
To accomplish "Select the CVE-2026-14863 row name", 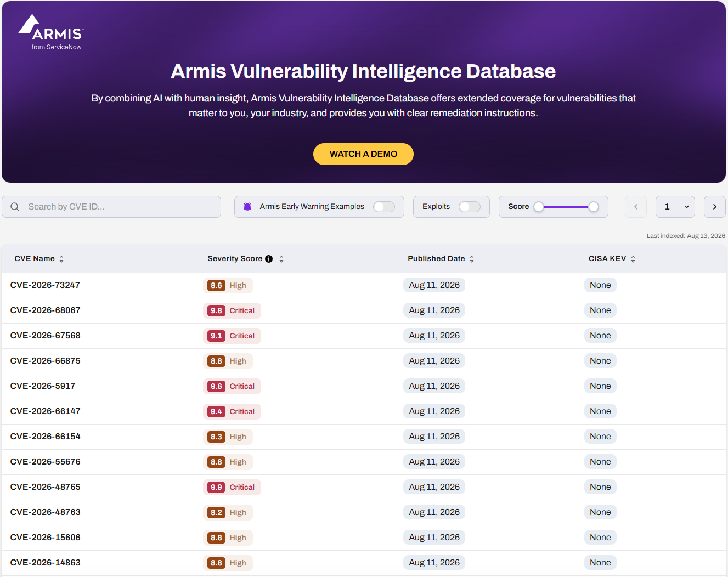I will pos(45,563).
